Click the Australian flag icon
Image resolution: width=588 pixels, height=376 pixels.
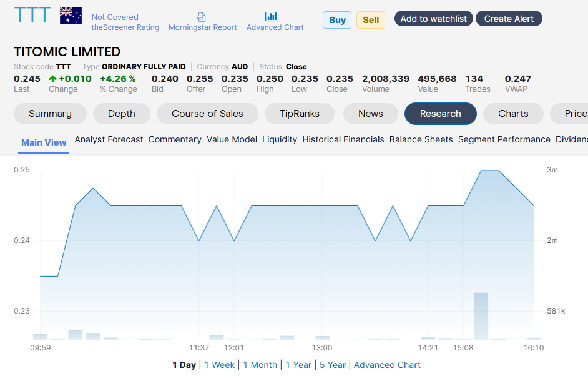[x=71, y=16]
